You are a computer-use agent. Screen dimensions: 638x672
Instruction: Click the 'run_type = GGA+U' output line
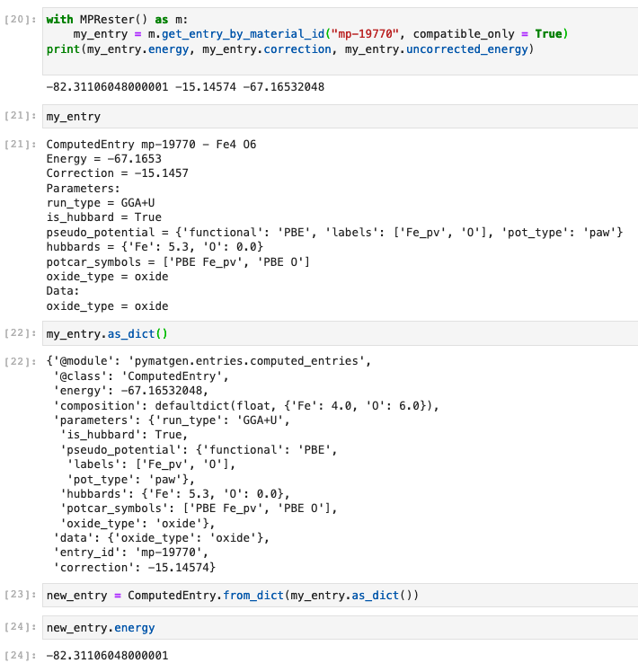point(101,203)
